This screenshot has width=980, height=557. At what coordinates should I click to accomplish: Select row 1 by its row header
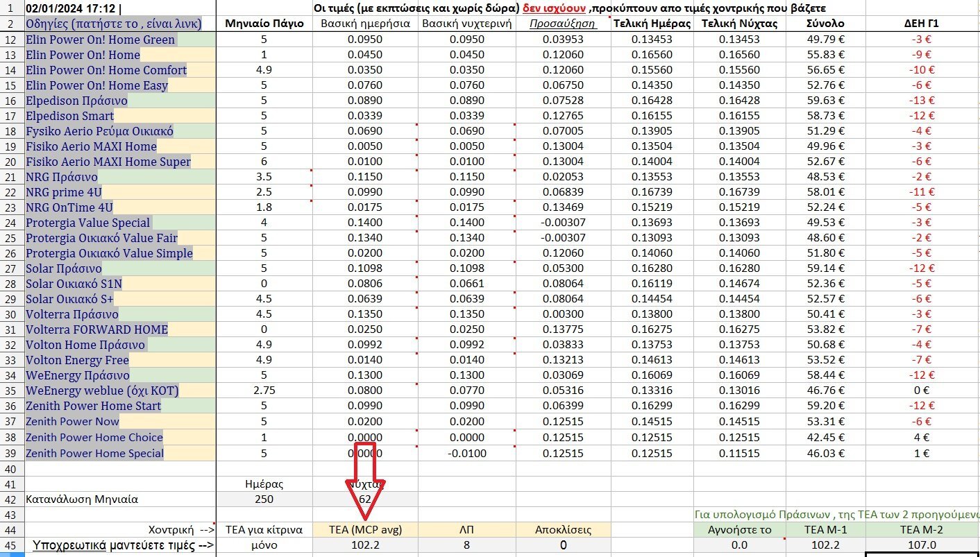[x=11, y=8]
